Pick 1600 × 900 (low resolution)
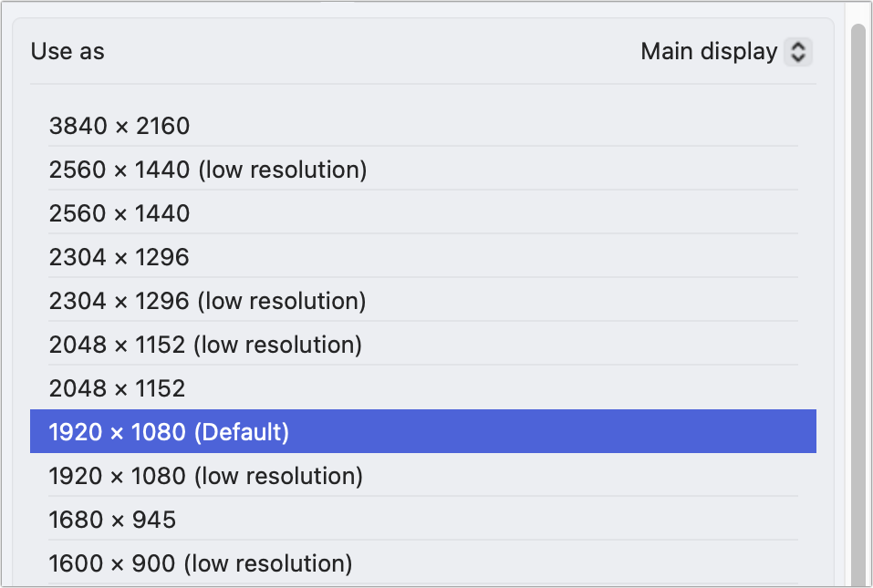This screenshot has height=588, width=873. tap(201, 563)
